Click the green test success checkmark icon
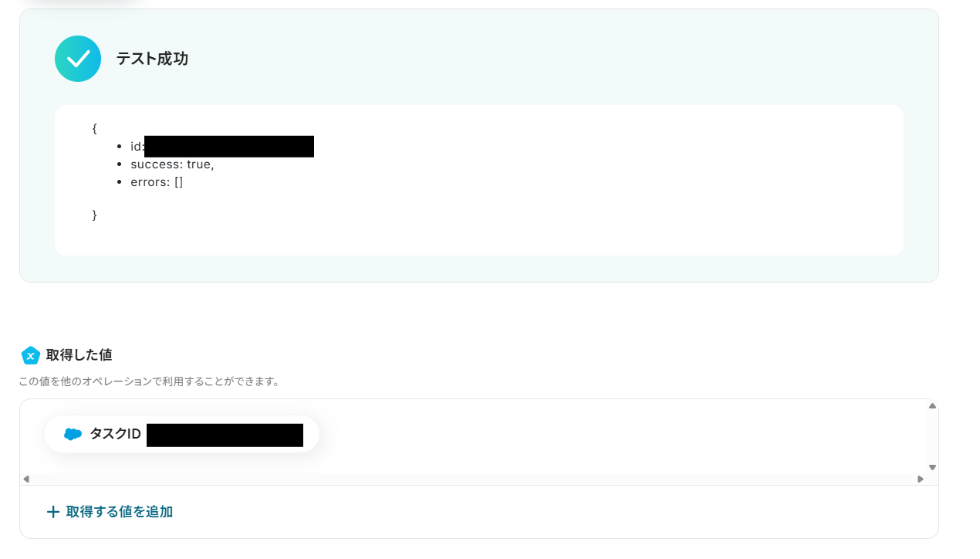The width and height of the screenshot is (980, 559). pyautogui.click(x=78, y=59)
